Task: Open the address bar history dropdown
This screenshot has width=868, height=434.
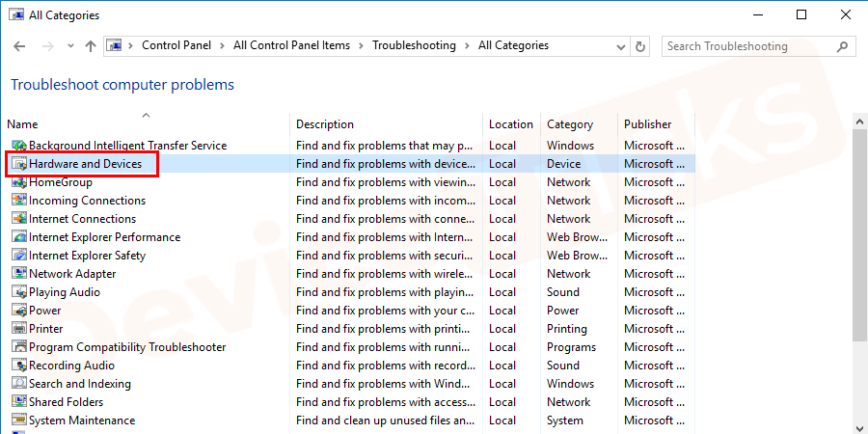Action: pos(622,47)
